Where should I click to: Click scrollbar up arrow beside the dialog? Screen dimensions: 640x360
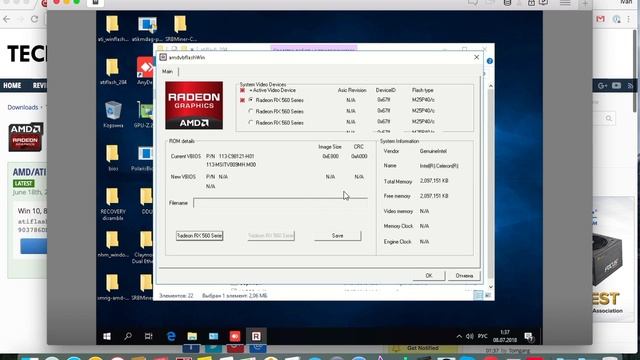491,86
